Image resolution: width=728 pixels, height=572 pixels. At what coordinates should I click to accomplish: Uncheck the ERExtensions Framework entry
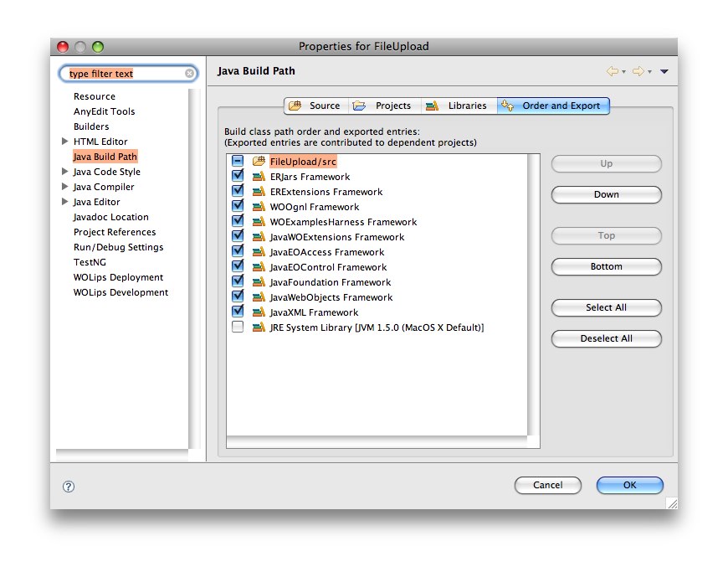click(x=238, y=191)
